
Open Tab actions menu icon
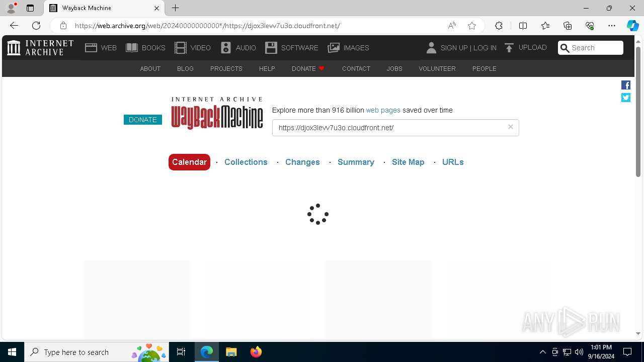tap(30, 8)
